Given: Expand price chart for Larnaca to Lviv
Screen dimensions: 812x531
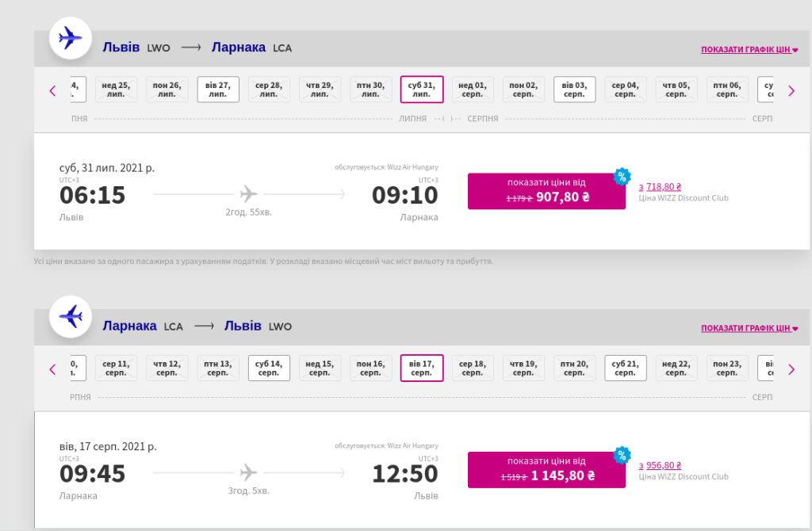Looking at the screenshot, I should (749, 328).
